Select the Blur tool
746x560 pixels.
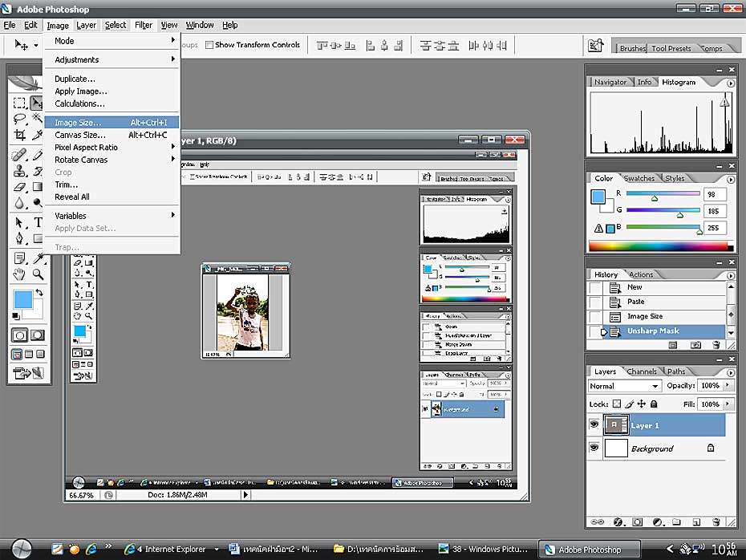[x=19, y=203]
